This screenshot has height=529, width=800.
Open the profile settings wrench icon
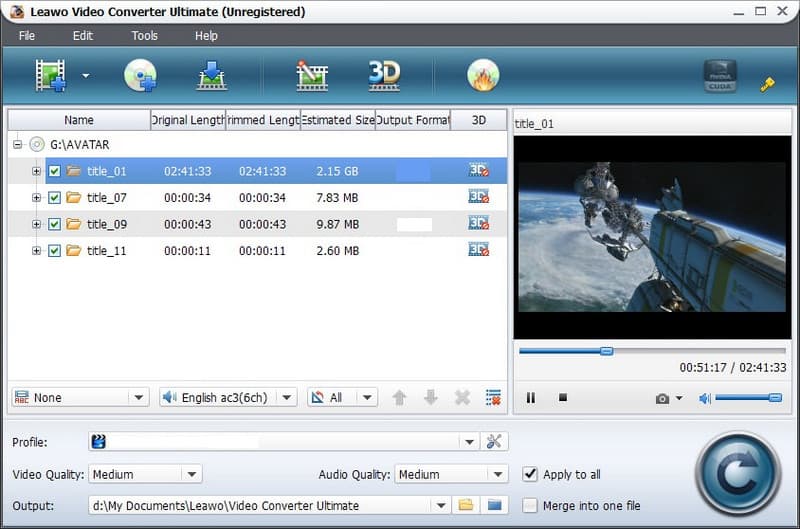493,441
